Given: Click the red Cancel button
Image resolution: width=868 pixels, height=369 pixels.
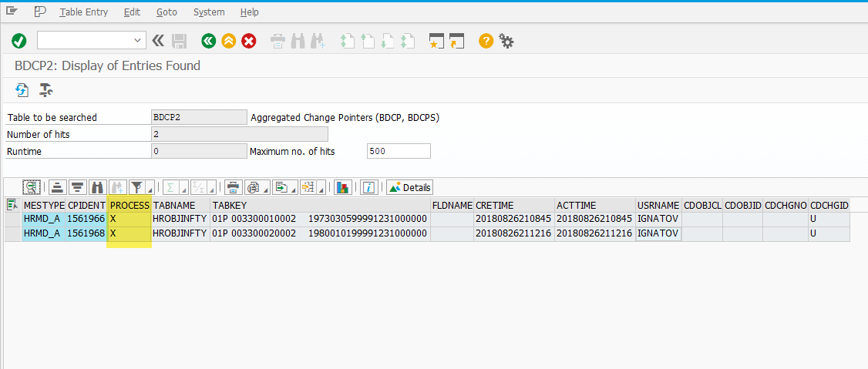Looking at the screenshot, I should [x=248, y=40].
